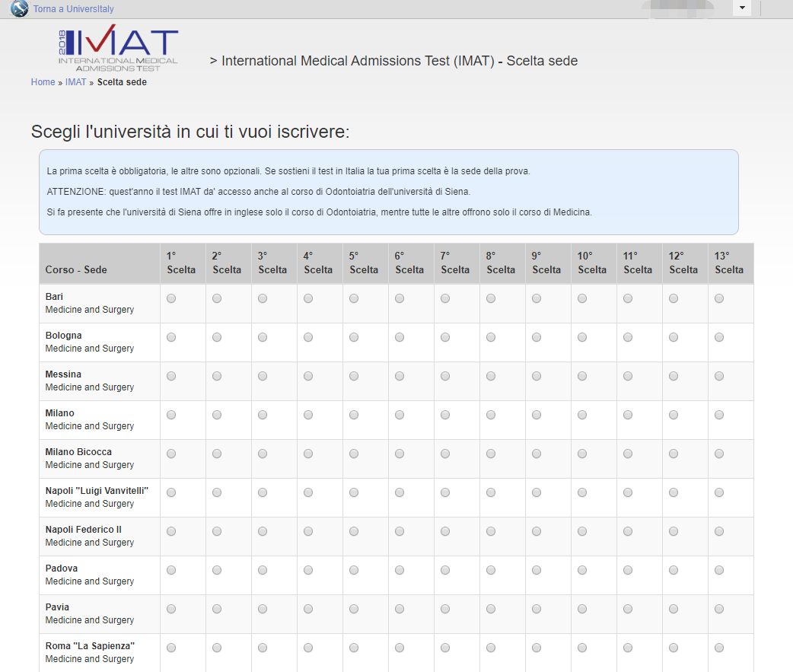The width and height of the screenshot is (793, 672).
Task: Select Milano Bicocca as 8° Scelta
Action: (x=491, y=454)
